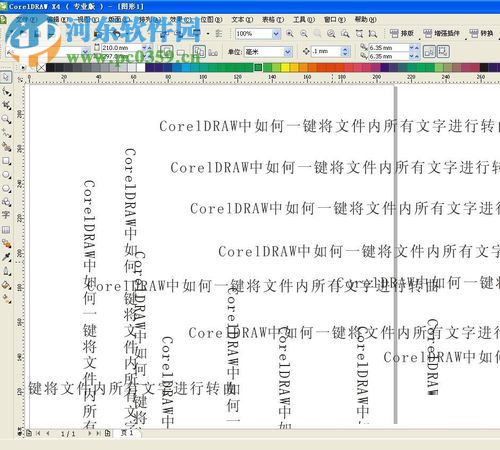Open the 窗口(W) menu
The width and height of the screenshot is (500, 450).
pyautogui.click(x=335, y=20)
